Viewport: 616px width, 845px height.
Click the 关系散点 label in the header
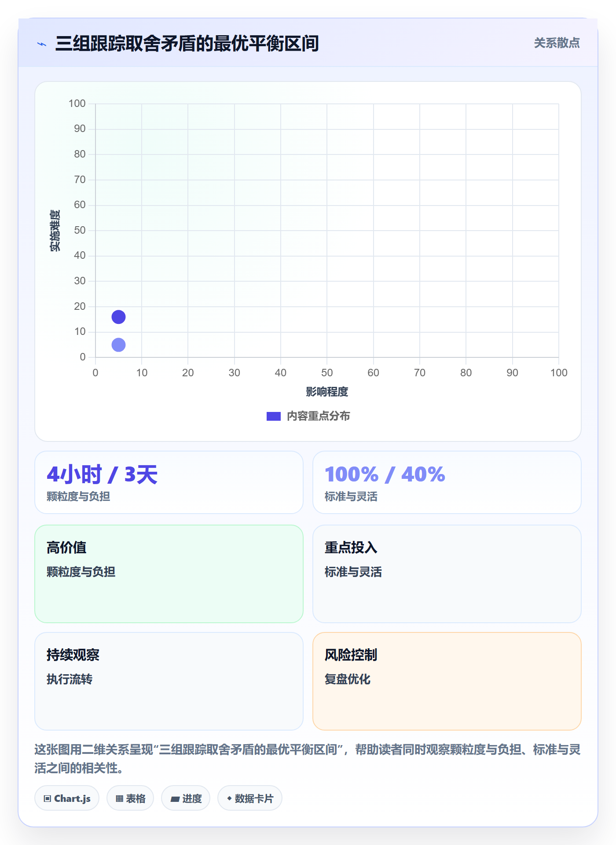pos(557,43)
